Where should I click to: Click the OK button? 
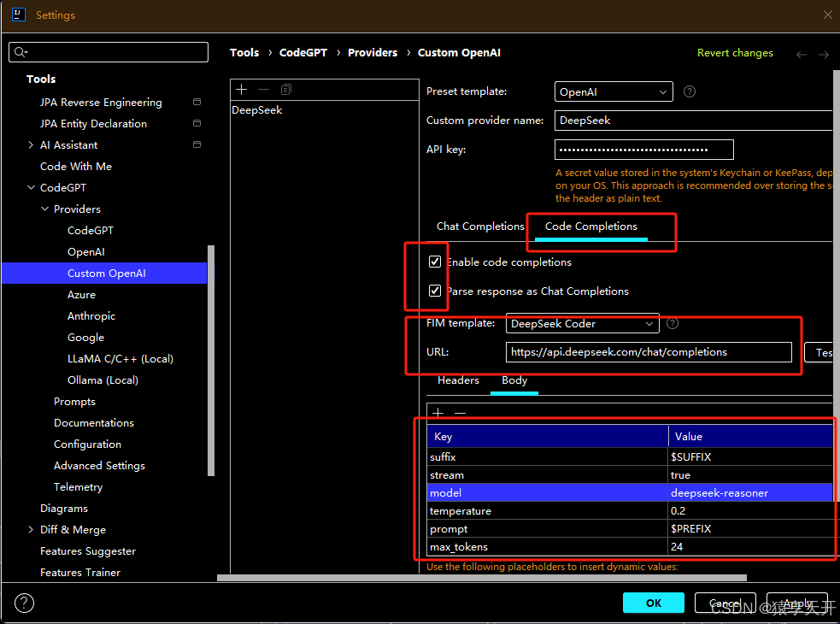tap(654, 603)
